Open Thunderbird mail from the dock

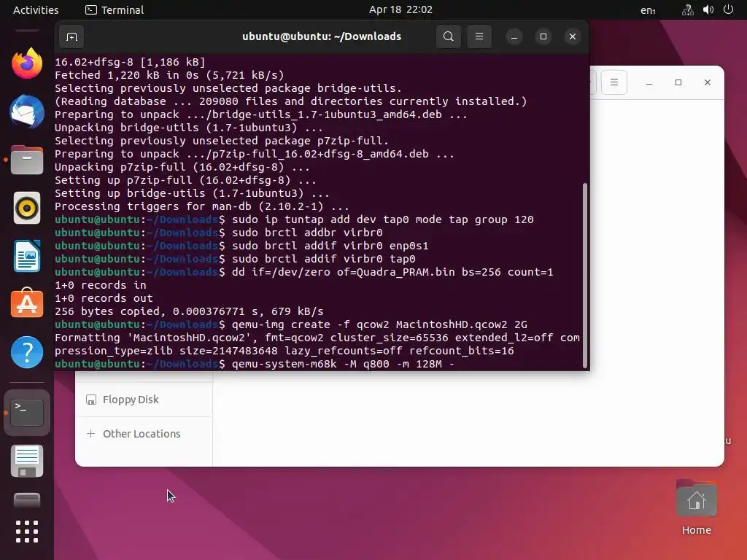click(27, 112)
